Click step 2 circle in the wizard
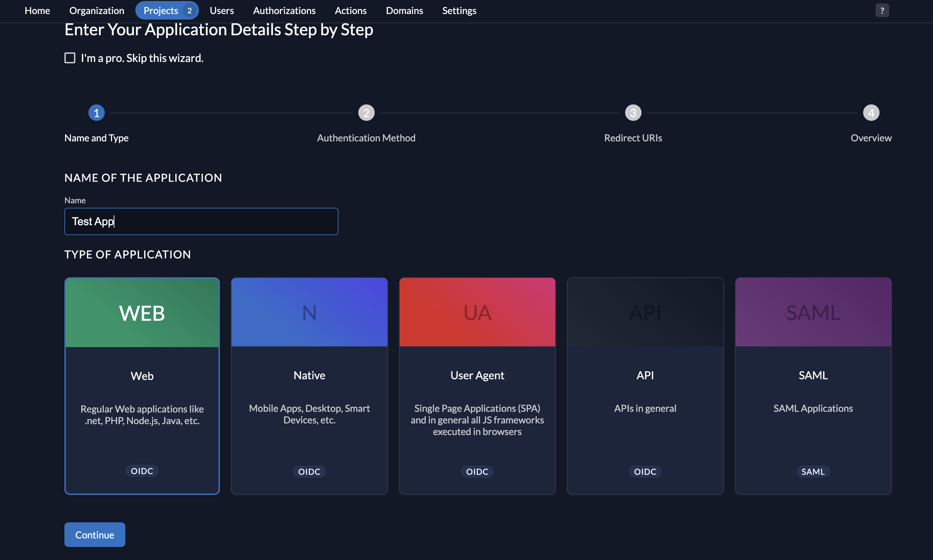Screen dimensions: 933x560 click(x=366, y=112)
